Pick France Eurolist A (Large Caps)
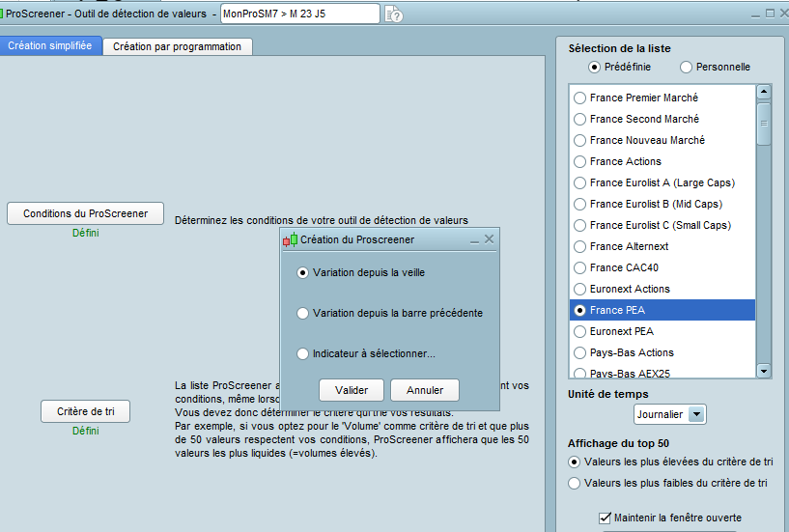The height and width of the screenshot is (532, 789). (x=662, y=182)
